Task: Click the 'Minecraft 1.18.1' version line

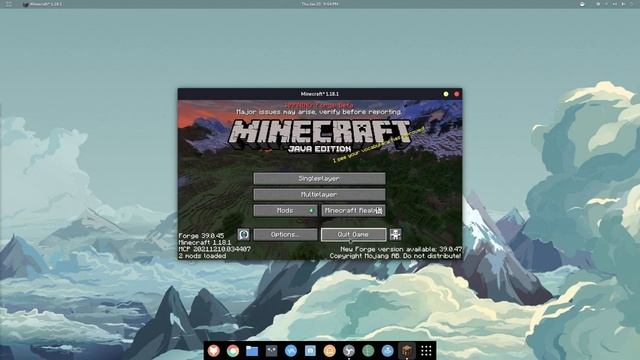Action: 204,242
